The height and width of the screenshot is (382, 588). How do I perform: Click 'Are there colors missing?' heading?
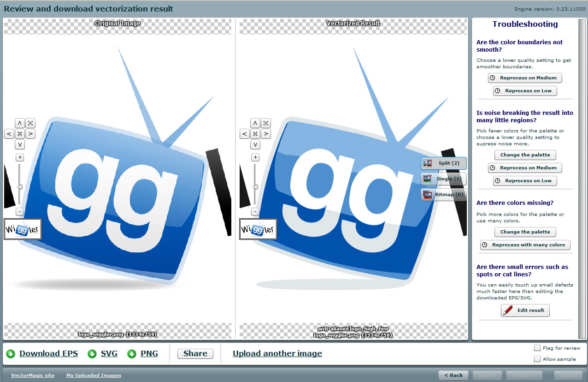[x=515, y=203]
